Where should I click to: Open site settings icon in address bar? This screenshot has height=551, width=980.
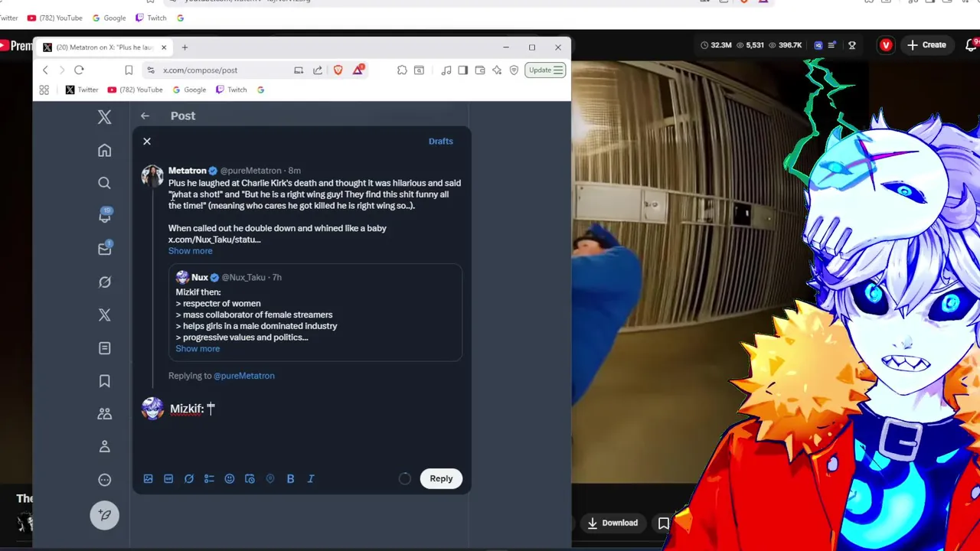click(151, 70)
